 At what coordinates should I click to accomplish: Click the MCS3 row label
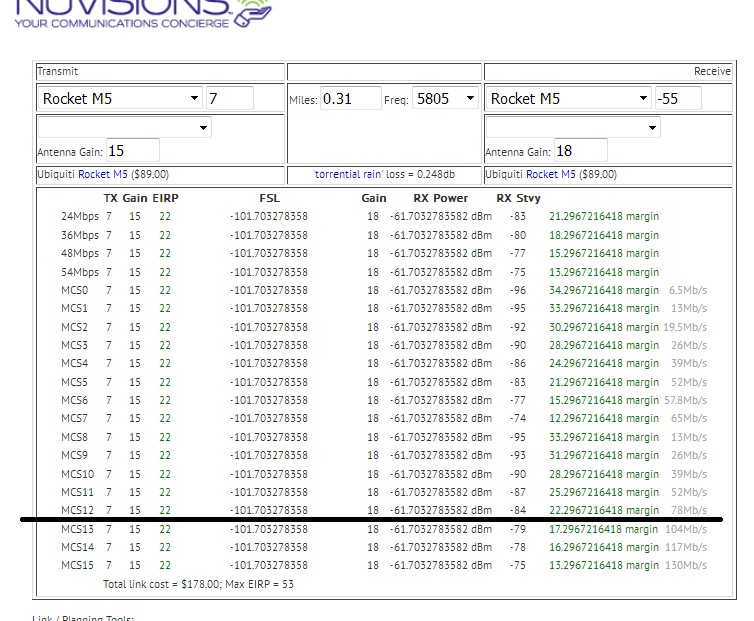75,345
